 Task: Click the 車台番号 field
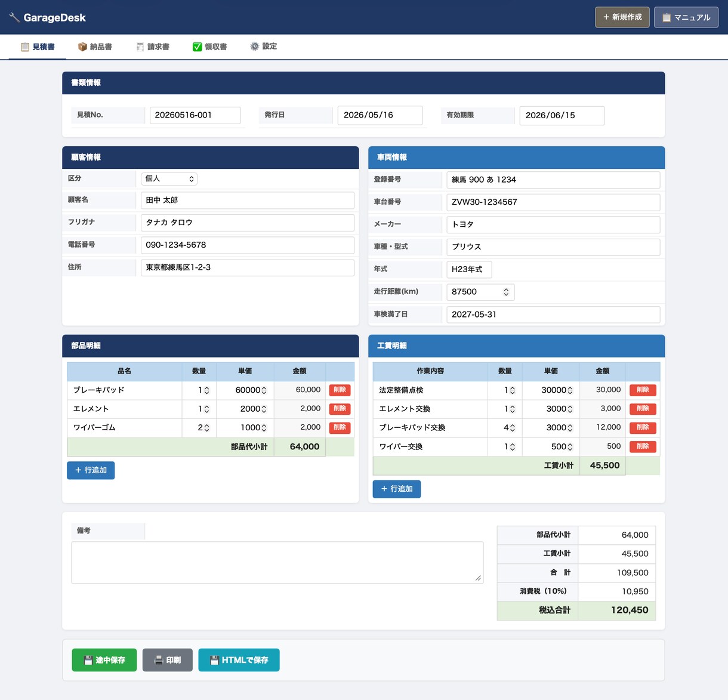553,202
